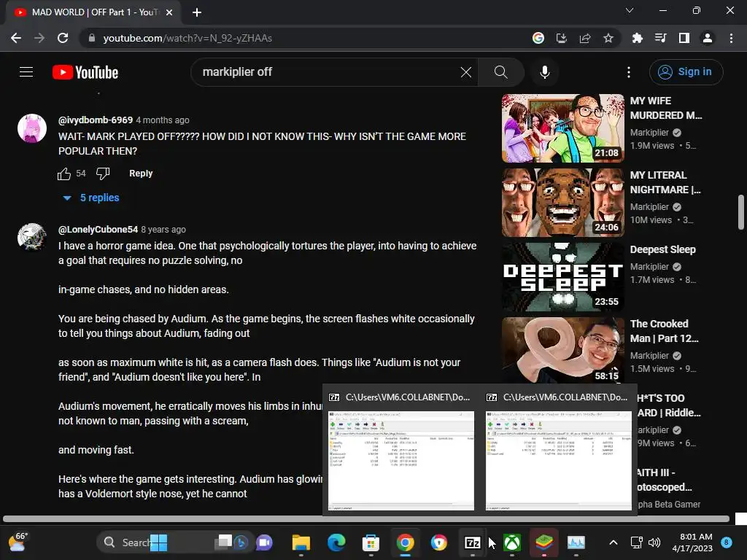The image size is (747, 560).
Task: Open the volume speaker tray icon
Action: point(654,542)
